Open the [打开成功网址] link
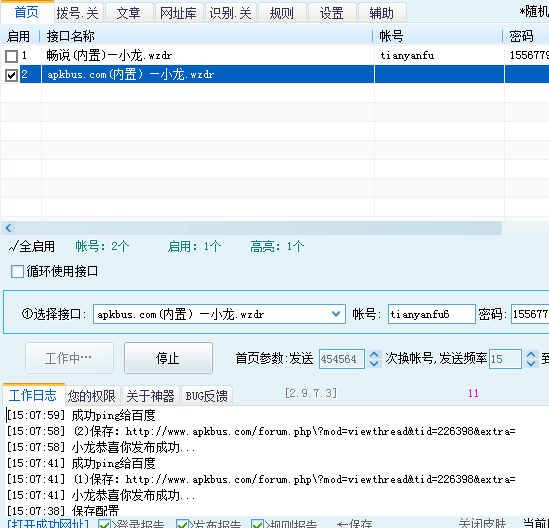This screenshot has width=549, height=528. point(48,523)
